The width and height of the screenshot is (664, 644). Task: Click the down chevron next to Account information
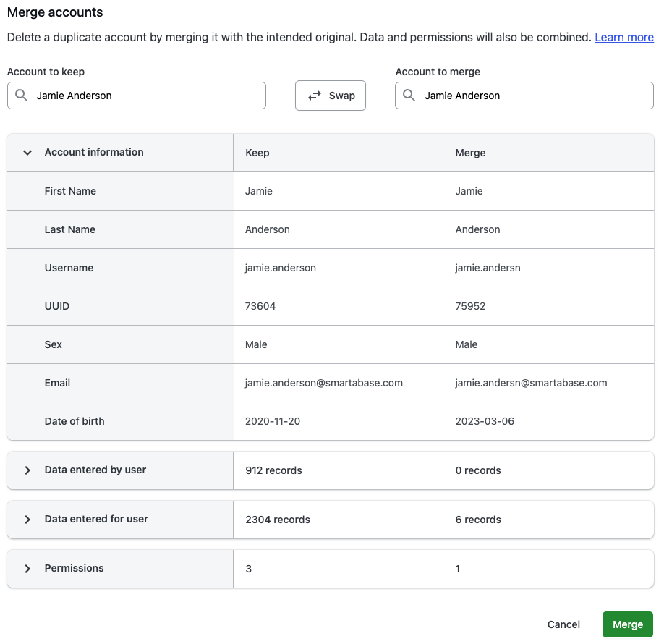coord(27,153)
